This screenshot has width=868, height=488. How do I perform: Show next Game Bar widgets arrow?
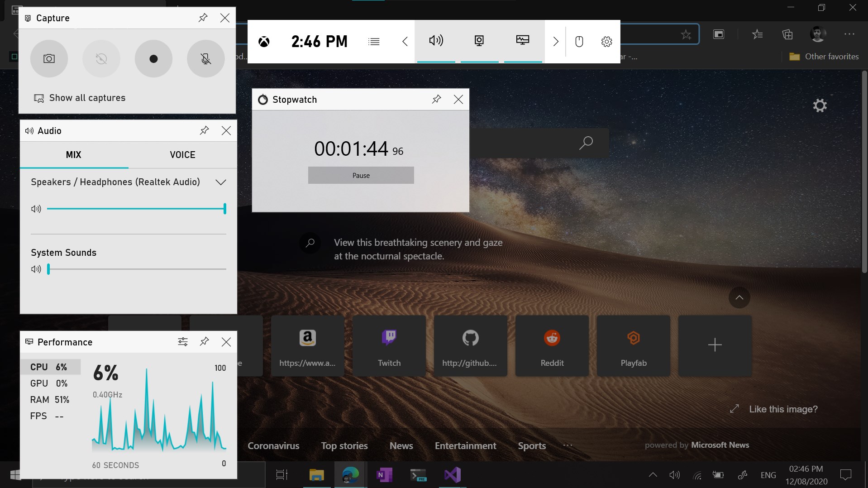[556, 42]
